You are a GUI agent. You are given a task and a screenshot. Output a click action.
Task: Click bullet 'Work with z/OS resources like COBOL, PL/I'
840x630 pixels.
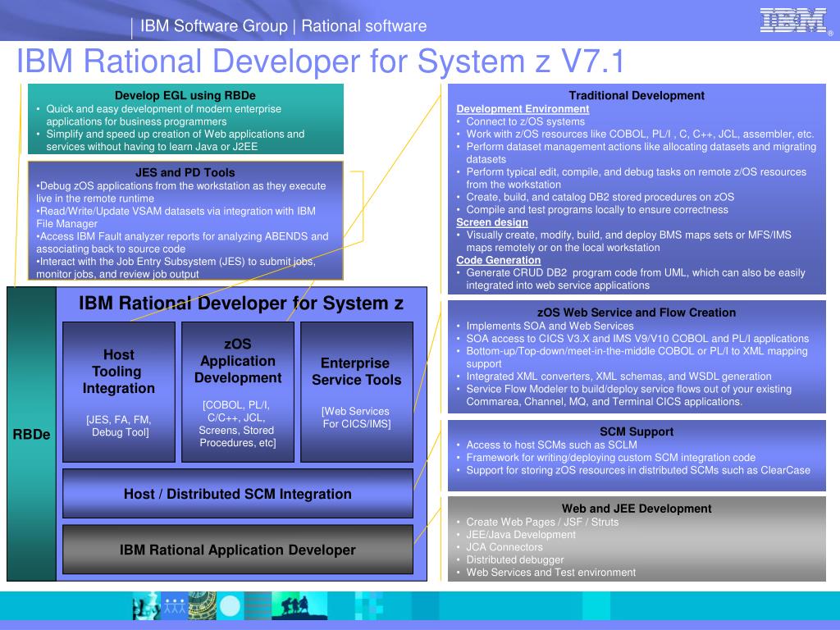click(640, 134)
